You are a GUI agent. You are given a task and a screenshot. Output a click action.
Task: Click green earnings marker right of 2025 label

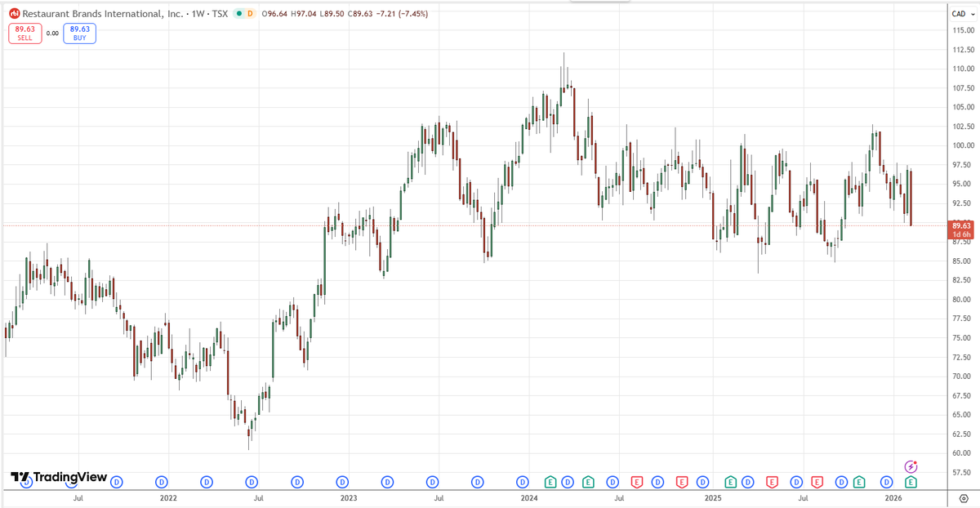pyautogui.click(x=731, y=483)
